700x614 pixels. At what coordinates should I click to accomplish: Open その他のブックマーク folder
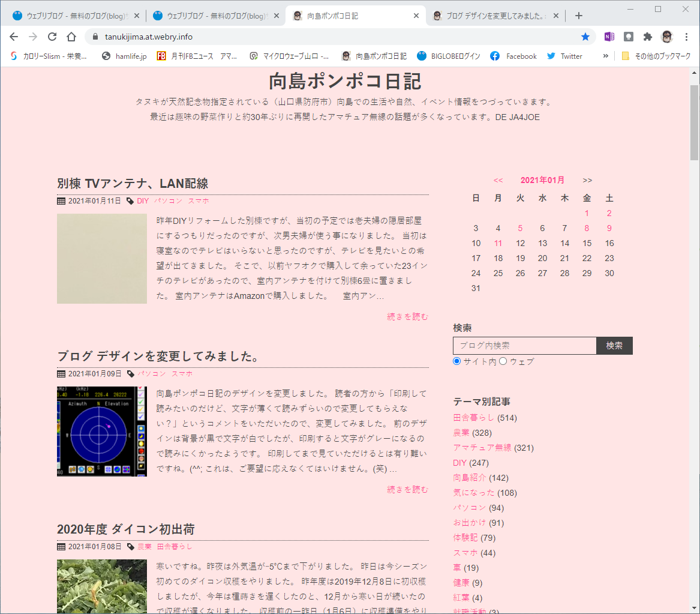(x=656, y=56)
